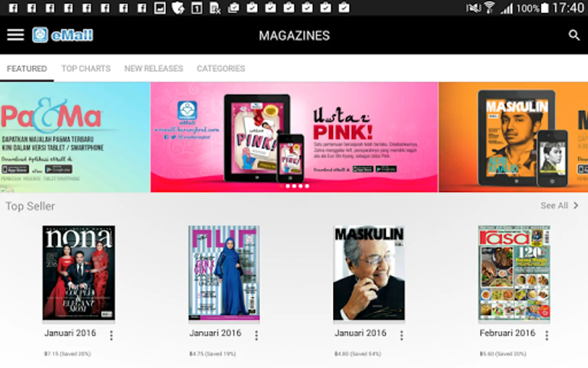
Task: Open the hamburger navigation menu
Action: [x=16, y=35]
